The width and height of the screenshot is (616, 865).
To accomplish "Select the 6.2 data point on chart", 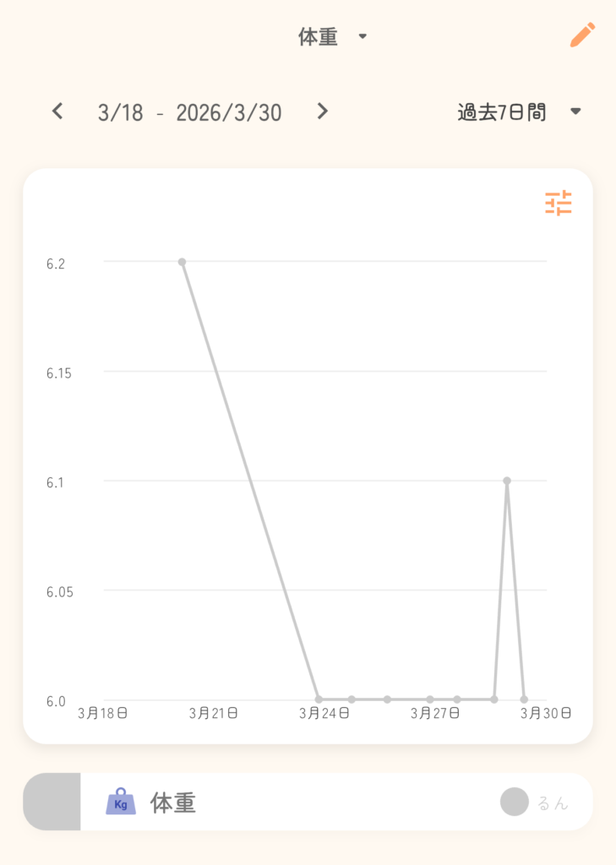I will [x=182, y=262].
